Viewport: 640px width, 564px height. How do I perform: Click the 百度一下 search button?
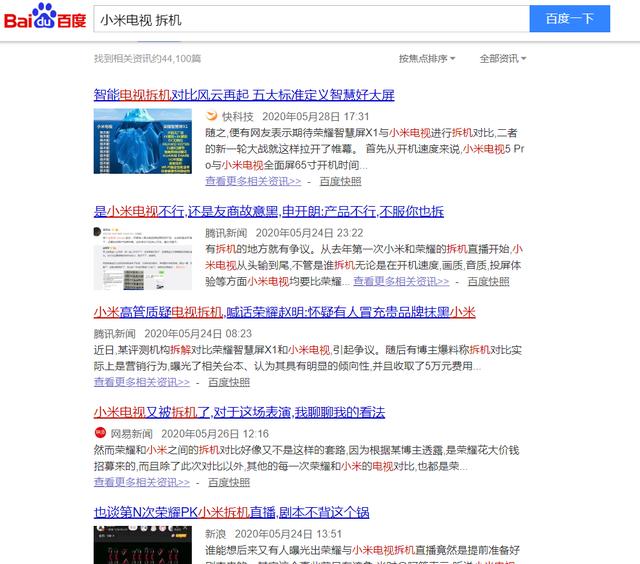click(569, 19)
